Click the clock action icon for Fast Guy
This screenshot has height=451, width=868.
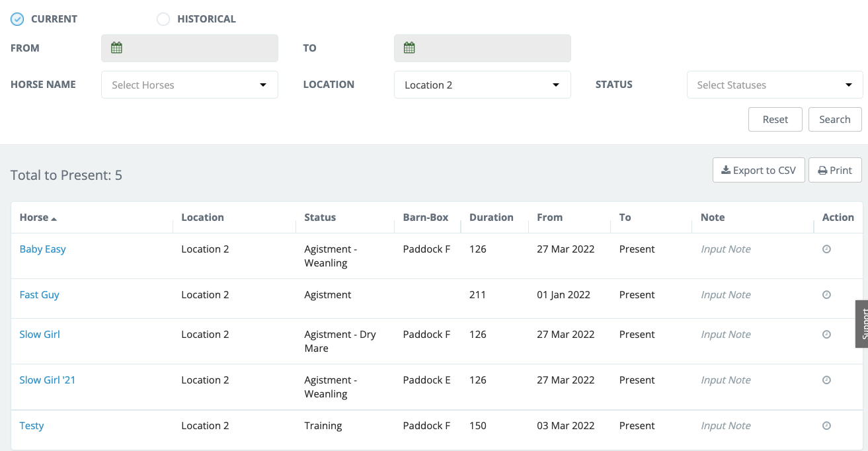[x=826, y=295]
